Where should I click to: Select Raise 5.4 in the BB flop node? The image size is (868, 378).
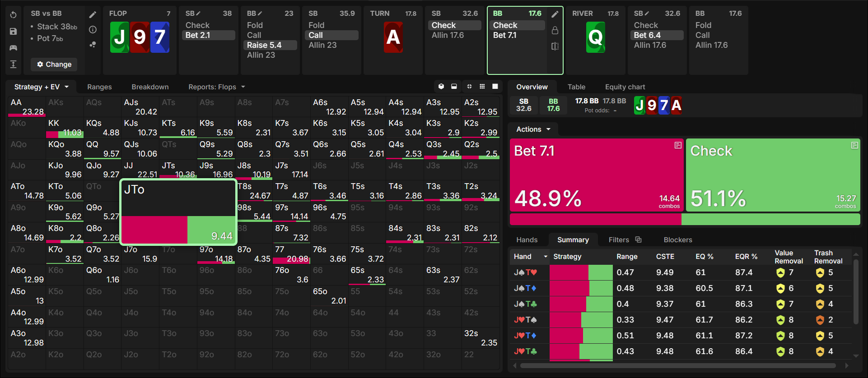(x=270, y=45)
